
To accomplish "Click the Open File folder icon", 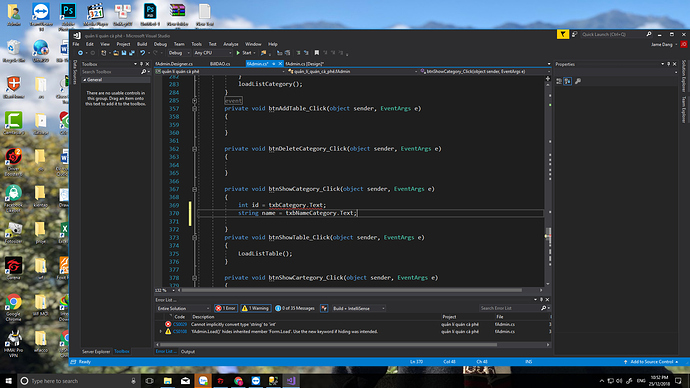I will pyautogui.click(x=116, y=53).
